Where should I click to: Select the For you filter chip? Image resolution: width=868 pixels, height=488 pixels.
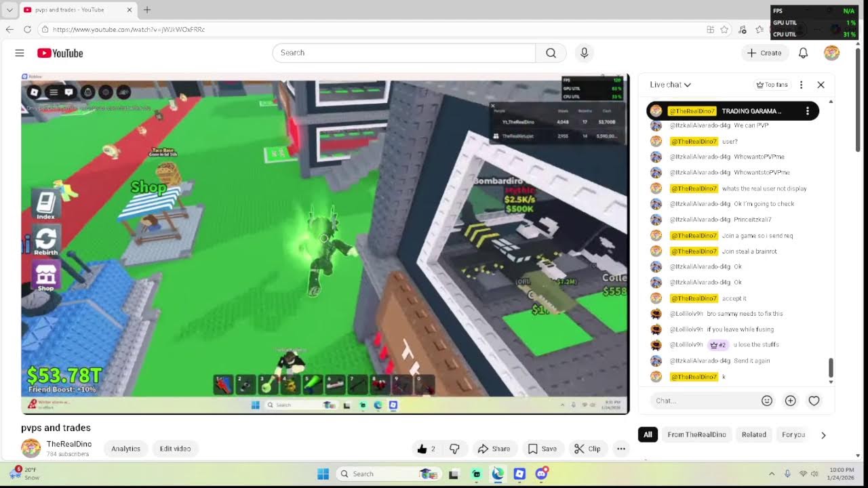tap(793, 435)
